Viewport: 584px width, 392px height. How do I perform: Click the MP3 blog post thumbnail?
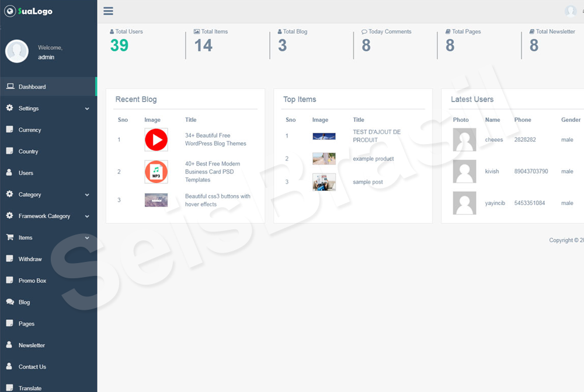pyautogui.click(x=156, y=172)
